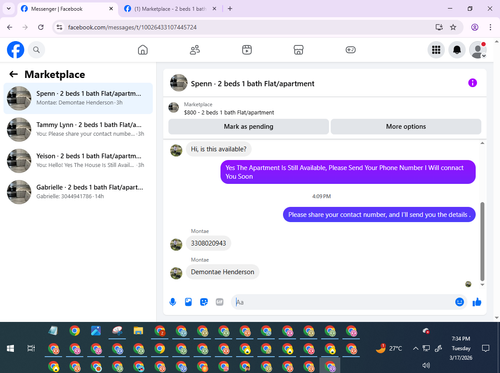Switch to Messenger | Facebook tab
This screenshot has height=373, width=500.
coord(67,9)
